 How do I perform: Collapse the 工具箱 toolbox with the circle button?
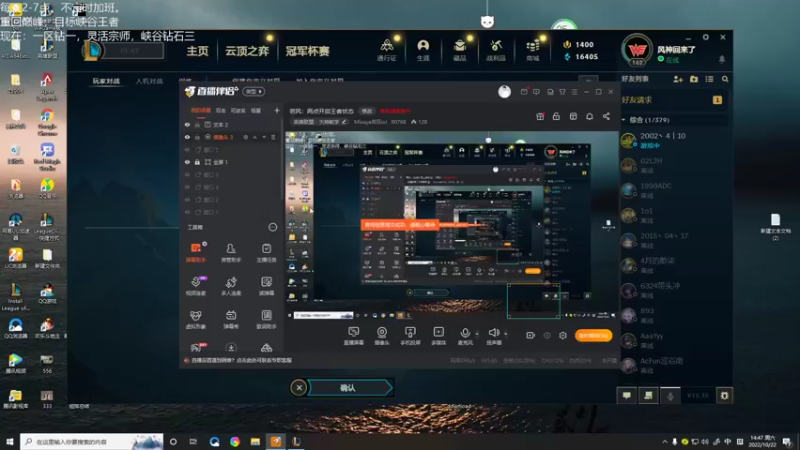[x=272, y=227]
